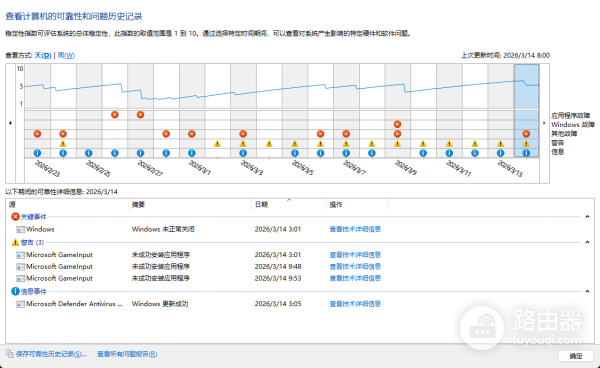Click the information icon in the 2026/3/3 column
Screen dimensions: 600x368
[x=243, y=153]
